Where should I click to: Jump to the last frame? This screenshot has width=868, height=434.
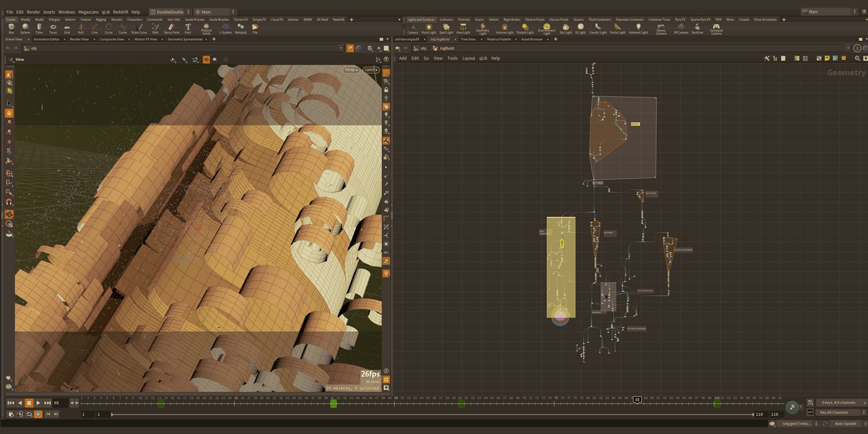(47, 403)
